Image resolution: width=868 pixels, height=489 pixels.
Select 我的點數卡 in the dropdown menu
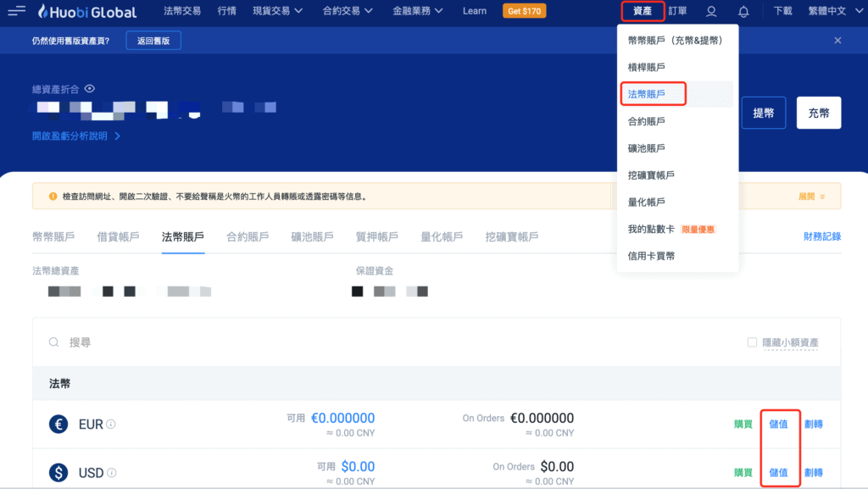(677, 229)
